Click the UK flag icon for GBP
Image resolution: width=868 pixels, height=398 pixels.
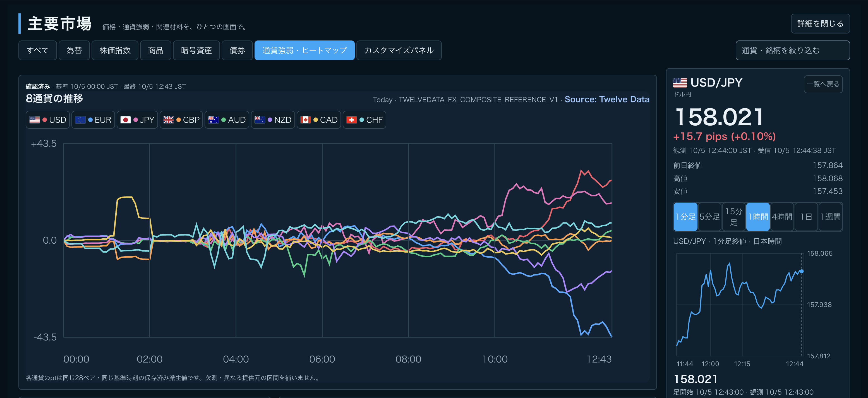(x=169, y=120)
